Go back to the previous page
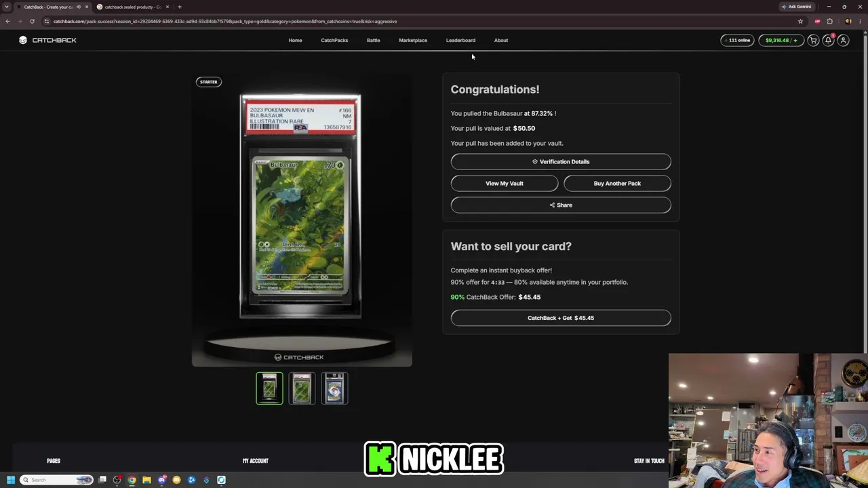The width and height of the screenshot is (868, 488). (x=7, y=21)
